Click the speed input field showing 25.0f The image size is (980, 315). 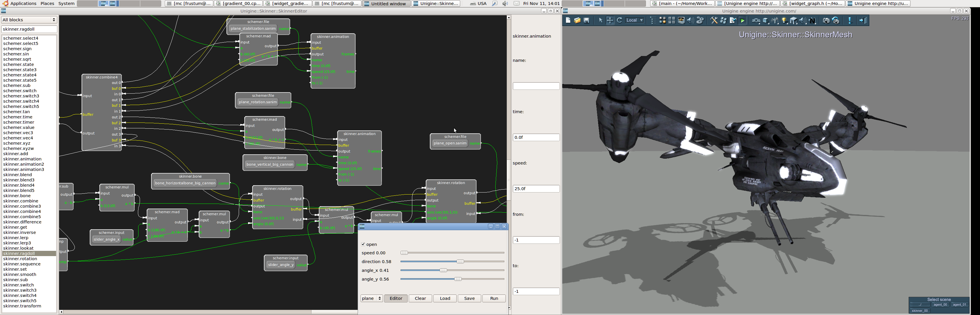coord(536,189)
